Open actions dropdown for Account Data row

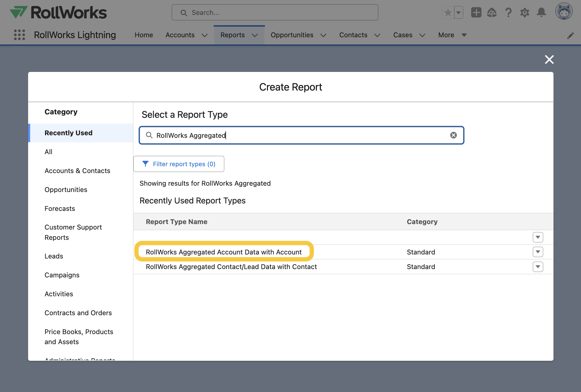pyautogui.click(x=538, y=252)
